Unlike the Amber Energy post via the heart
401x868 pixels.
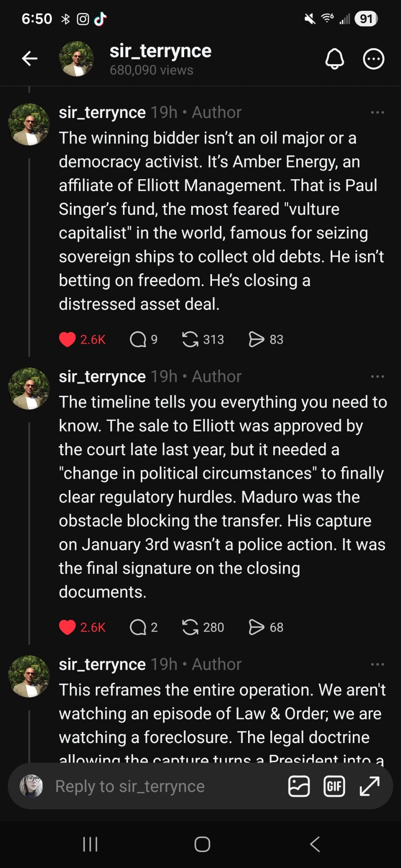point(67,339)
